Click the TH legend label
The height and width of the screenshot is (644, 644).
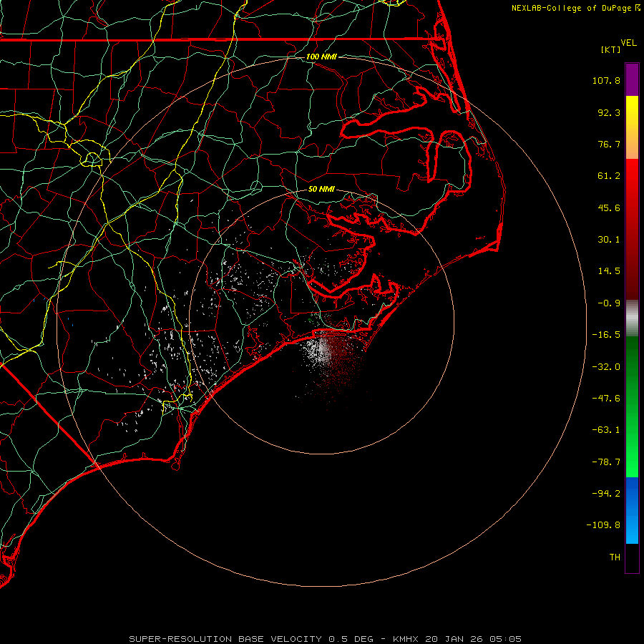coord(615,557)
